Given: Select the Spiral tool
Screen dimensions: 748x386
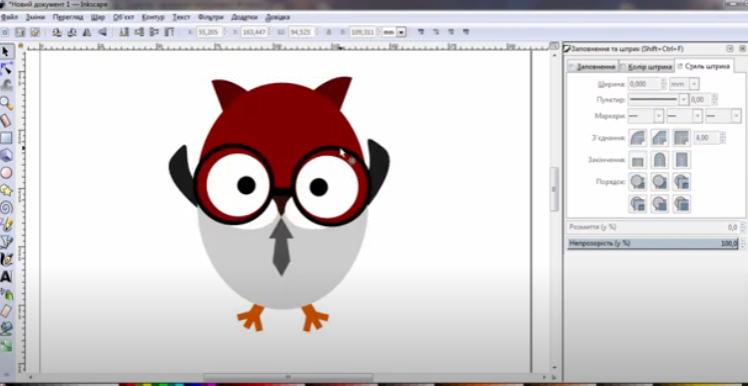Looking at the screenshot, I should (x=6, y=207).
